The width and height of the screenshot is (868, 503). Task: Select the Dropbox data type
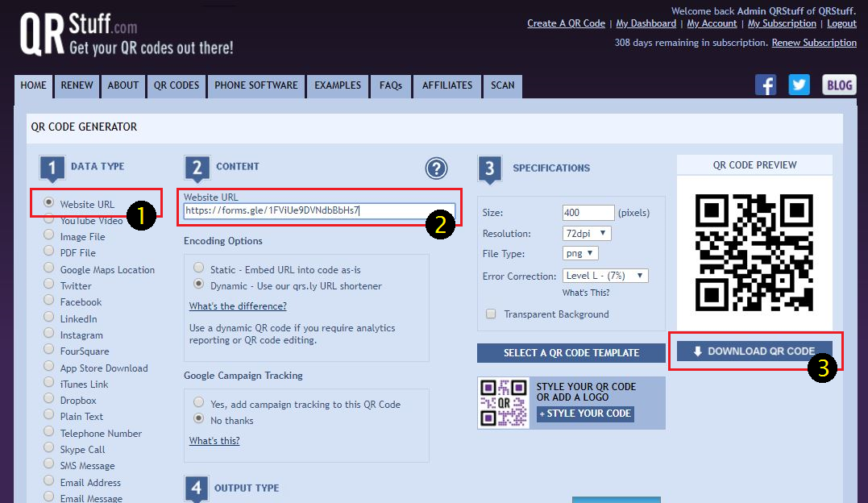pos(48,398)
